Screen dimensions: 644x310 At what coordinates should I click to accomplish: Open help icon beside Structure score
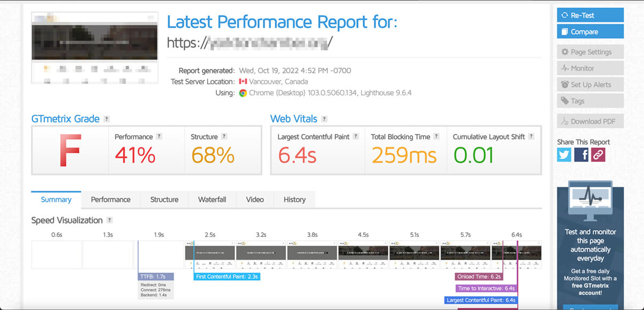pyautogui.click(x=224, y=137)
